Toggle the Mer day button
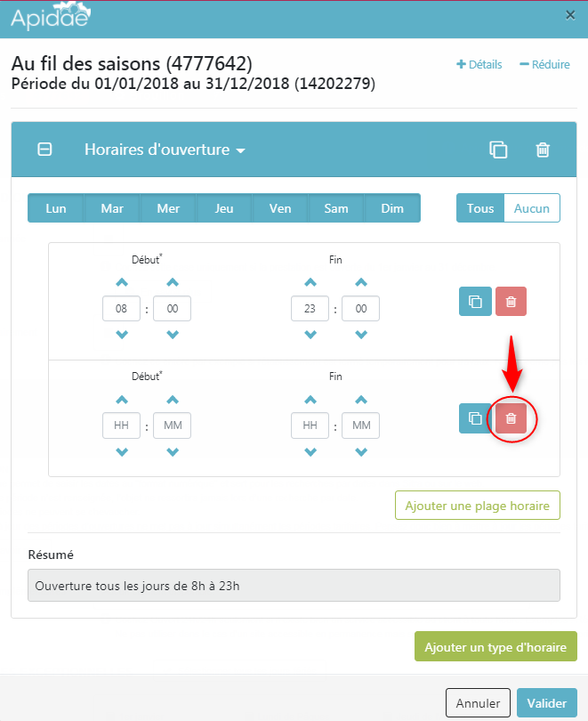Viewport: 588px width, 721px height. click(168, 208)
